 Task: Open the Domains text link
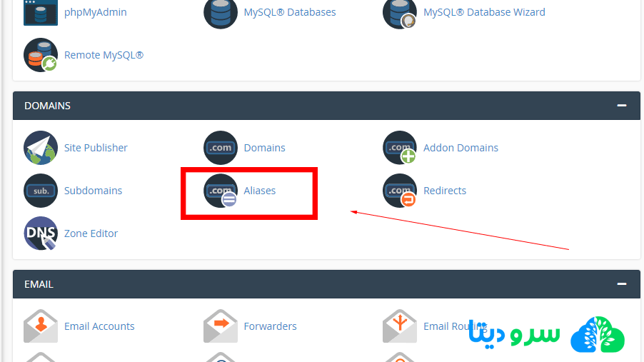point(264,148)
